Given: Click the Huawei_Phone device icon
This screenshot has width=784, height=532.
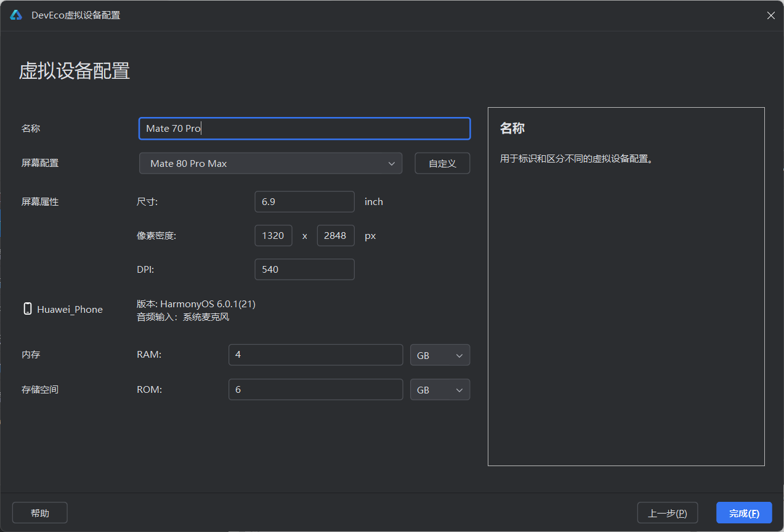Looking at the screenshot, I should [27, 309].
